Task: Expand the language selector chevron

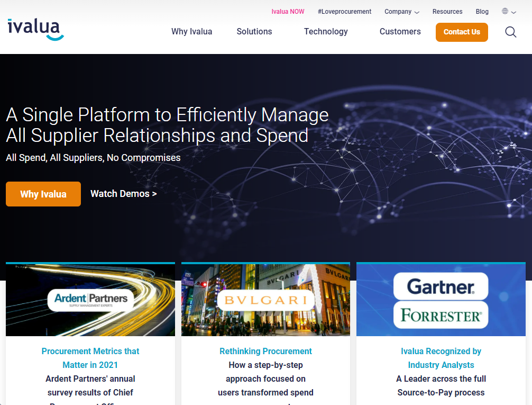Action: [x=513, y=12]
